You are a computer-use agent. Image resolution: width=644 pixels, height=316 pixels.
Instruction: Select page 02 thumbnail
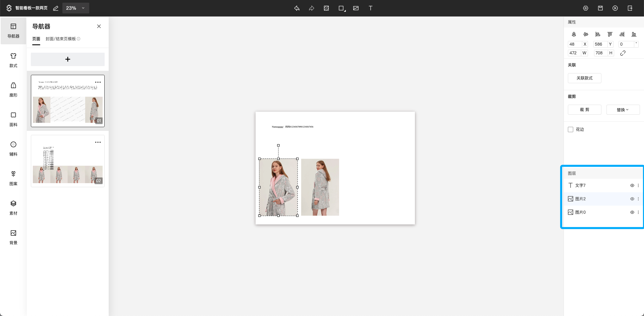(x=68, y=161)
